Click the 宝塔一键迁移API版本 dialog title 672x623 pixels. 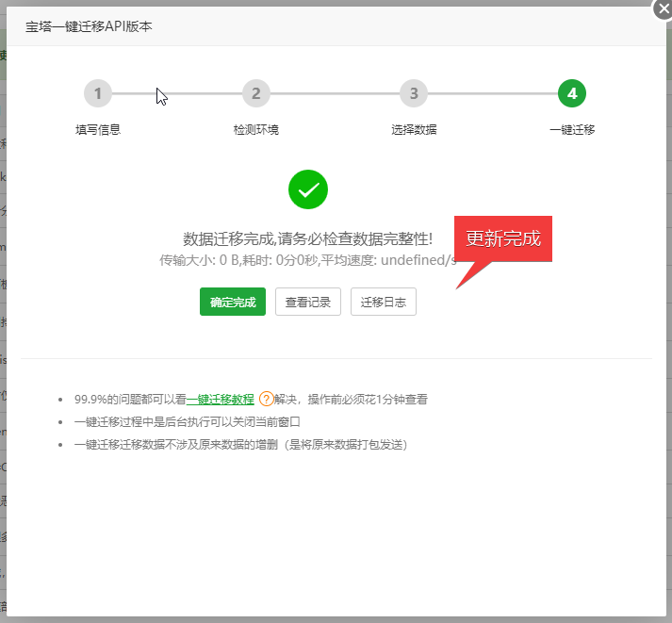tap(89, 26)
